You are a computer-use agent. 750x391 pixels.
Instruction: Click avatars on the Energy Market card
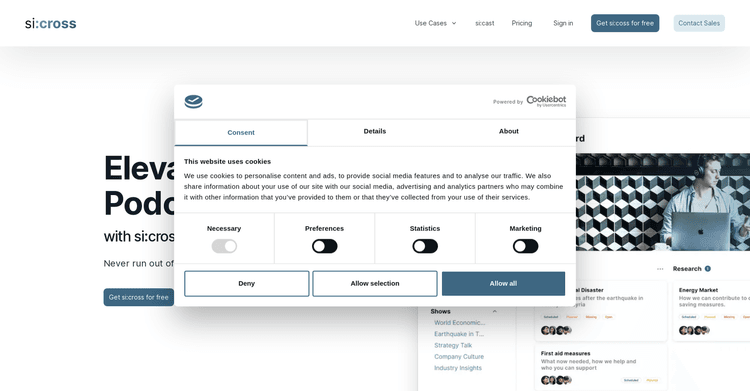coord(694,330)
